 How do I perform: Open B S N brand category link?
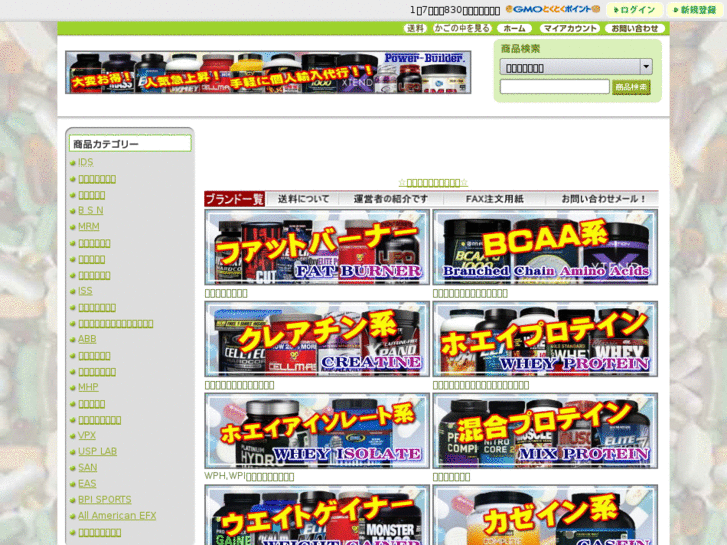tap(90, 211)
